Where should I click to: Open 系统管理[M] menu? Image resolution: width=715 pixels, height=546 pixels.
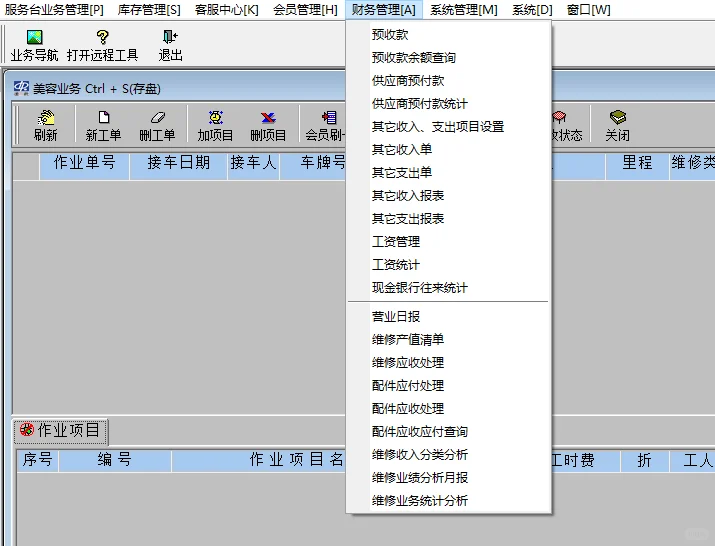point(464,10)
